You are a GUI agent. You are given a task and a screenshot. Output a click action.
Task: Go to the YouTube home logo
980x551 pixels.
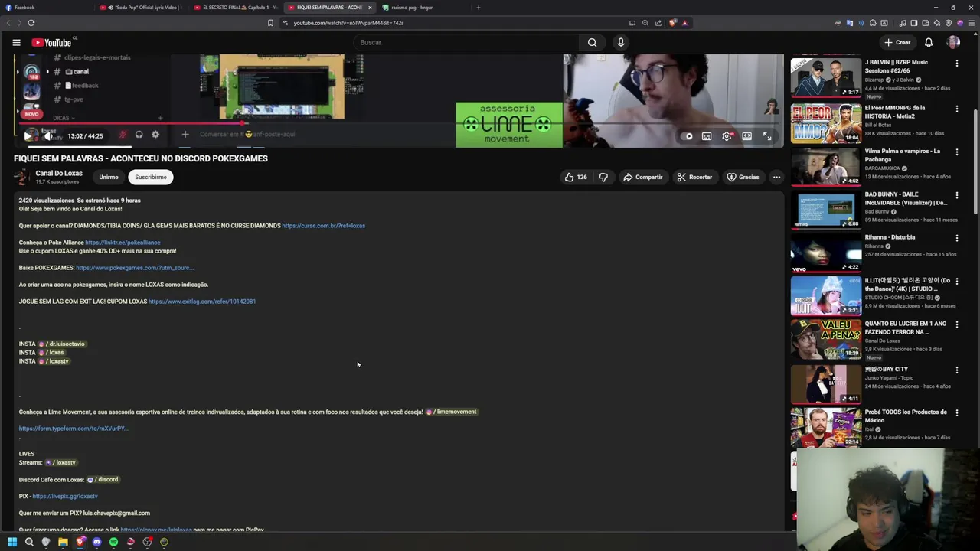(x=52, y=42)
